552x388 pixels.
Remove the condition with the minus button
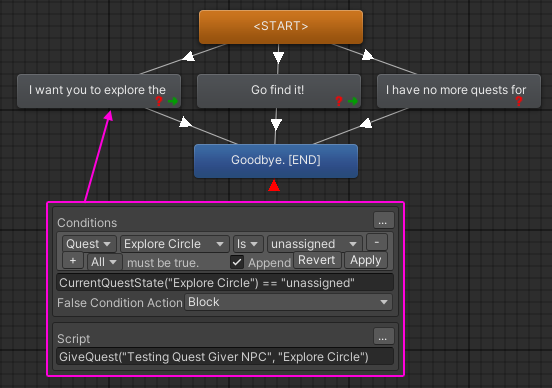coord(377,242)
